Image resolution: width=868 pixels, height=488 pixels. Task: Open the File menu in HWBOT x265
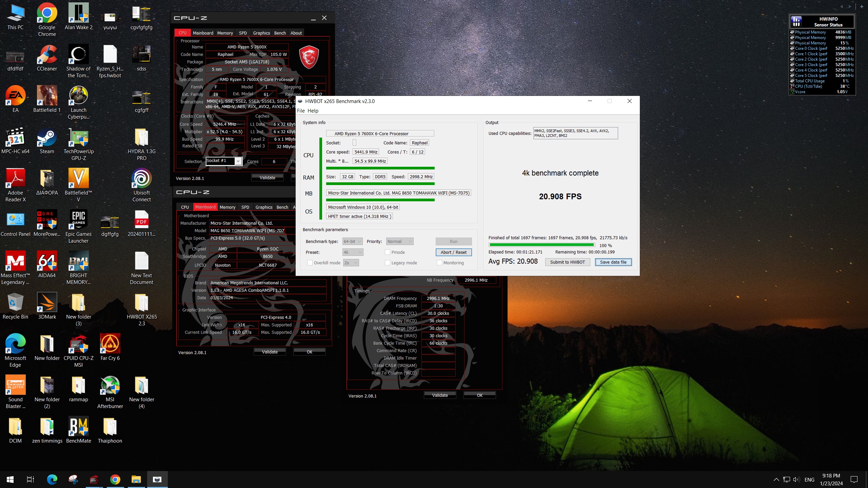[x=301, y=111]
